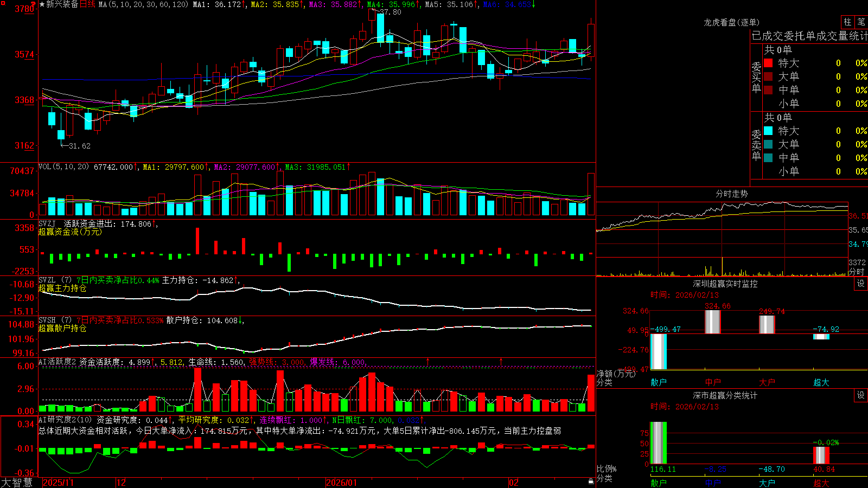This screenshot has height=488, width=868.
Task: Click dark red 大单 buy order swatch
Action: [768, 76]
